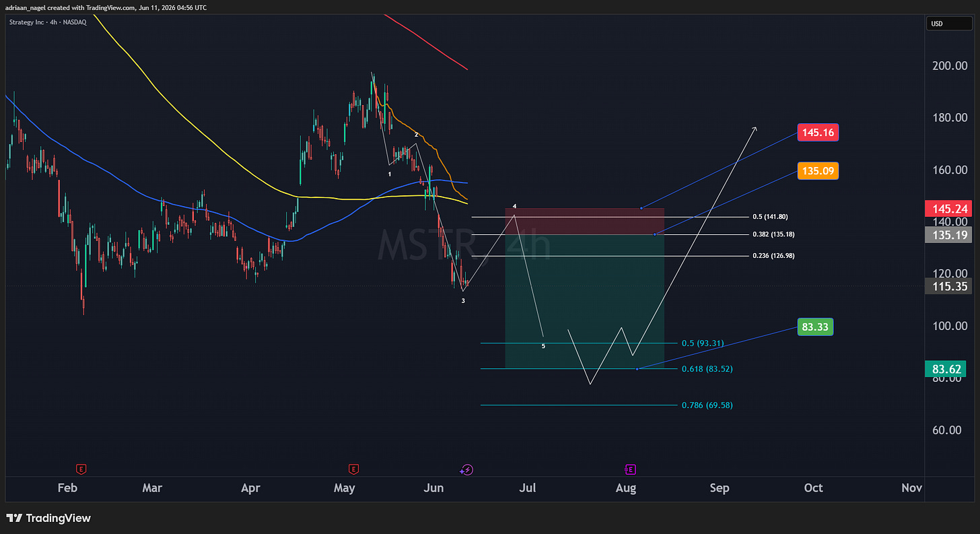Click the 0.5 (93.31) Fibonacci label
Viewport: 980px width, 534px height.
pos(702,343)
